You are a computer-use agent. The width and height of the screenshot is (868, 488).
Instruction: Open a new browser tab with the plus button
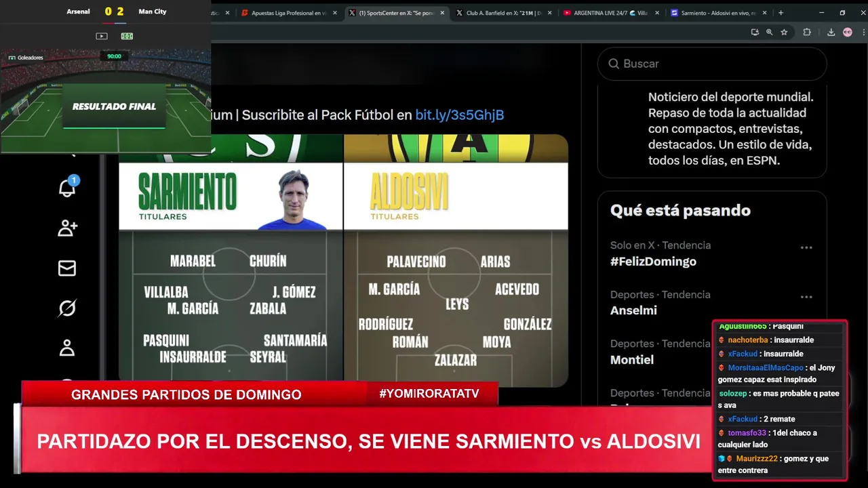[781, 12]
